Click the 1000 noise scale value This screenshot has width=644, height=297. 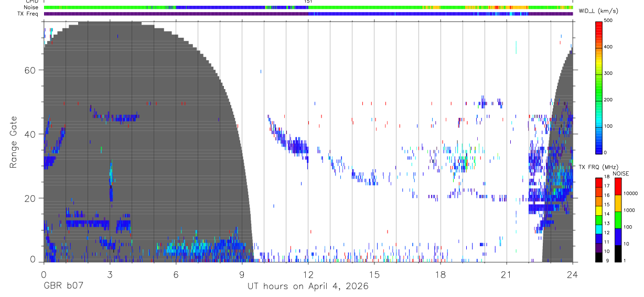coord(629,210)
